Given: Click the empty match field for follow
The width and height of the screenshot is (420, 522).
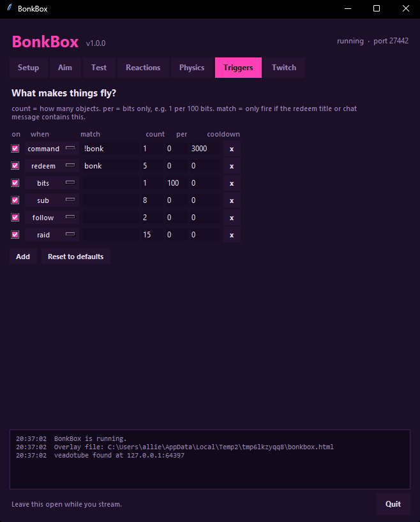Looking at the screenshot, I should tap(111, 218).
